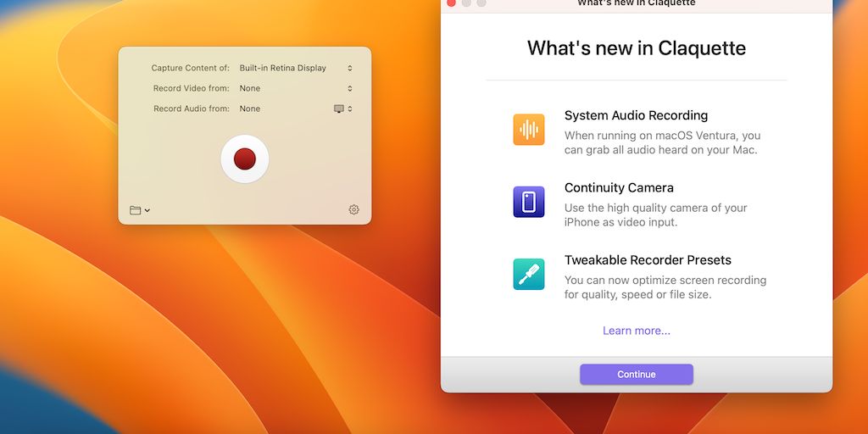Click the System Audio Recording heading

coord(636,115)
